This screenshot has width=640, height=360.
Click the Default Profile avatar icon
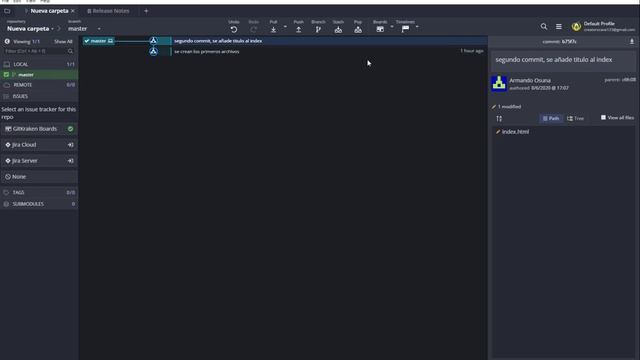(576, 27)
